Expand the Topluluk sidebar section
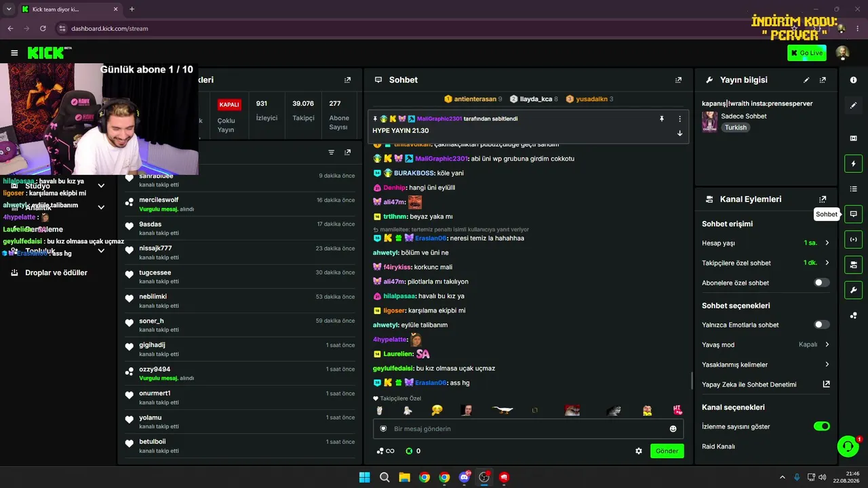The width and height of the screenshot is (868, 488). pos(101,251)
